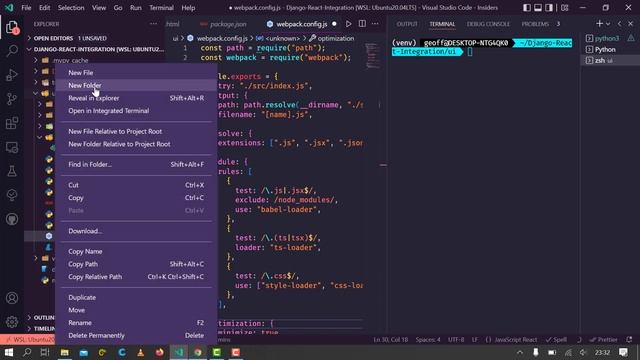
Task: Switch to the package.json editor tab
Action: 224,24
